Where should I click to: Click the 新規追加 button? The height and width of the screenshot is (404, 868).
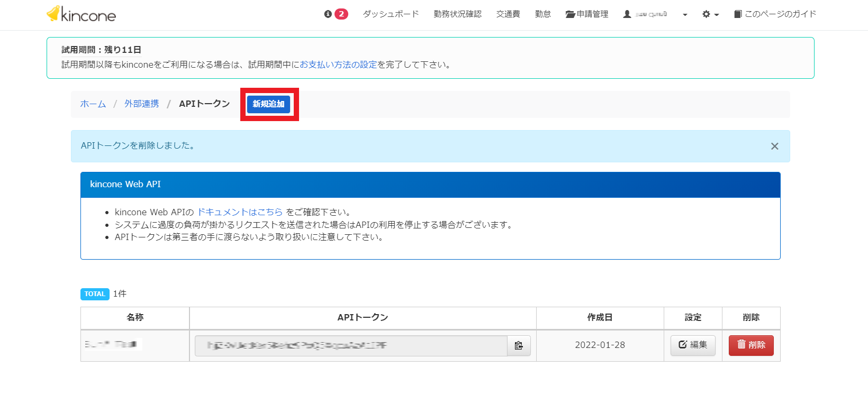[269, 104]
